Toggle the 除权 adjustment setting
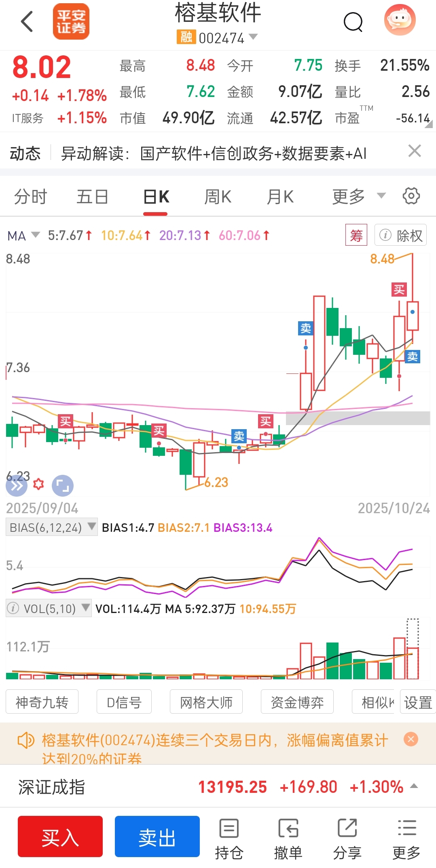The width and height of the screenshot is (436, 868). click(x=401, y=235)
